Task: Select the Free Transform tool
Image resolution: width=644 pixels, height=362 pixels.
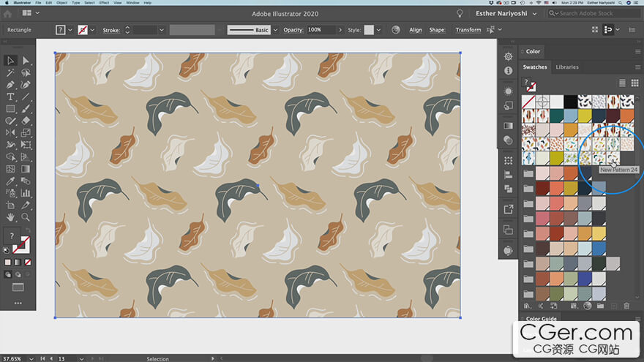Action: 26,145
